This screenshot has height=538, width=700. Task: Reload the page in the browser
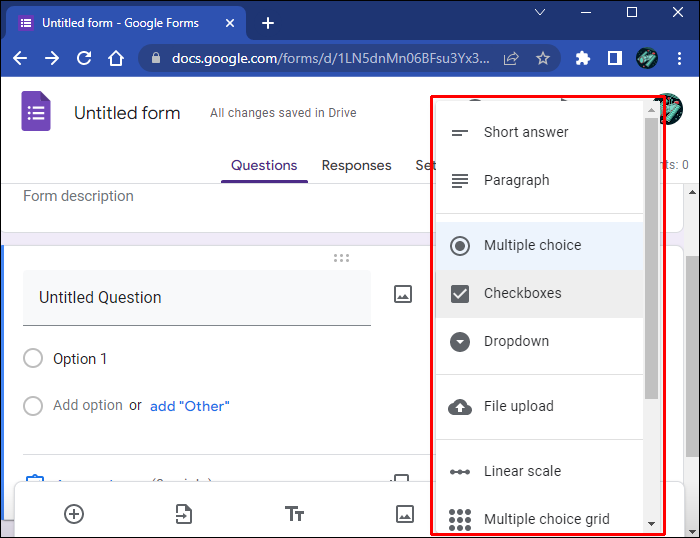tap(84, 59)
